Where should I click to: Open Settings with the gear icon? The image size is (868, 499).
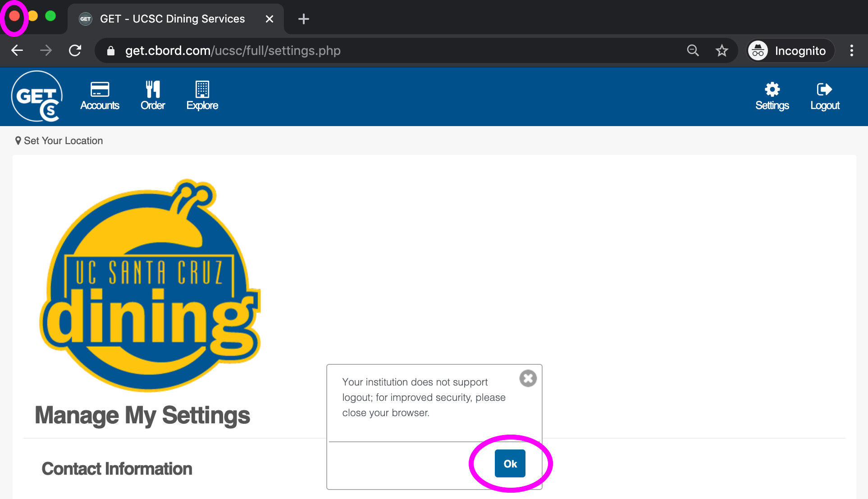772,96
